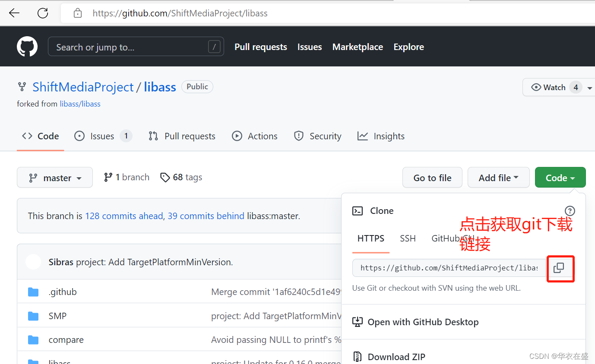
Task: Open the SMP folder name
Action: 57,316
